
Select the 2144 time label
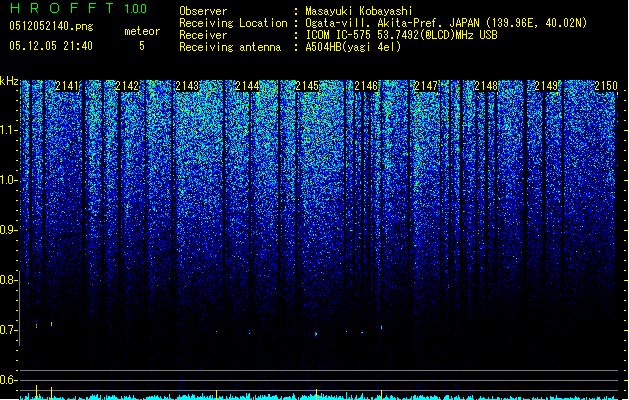pos(247,86)
